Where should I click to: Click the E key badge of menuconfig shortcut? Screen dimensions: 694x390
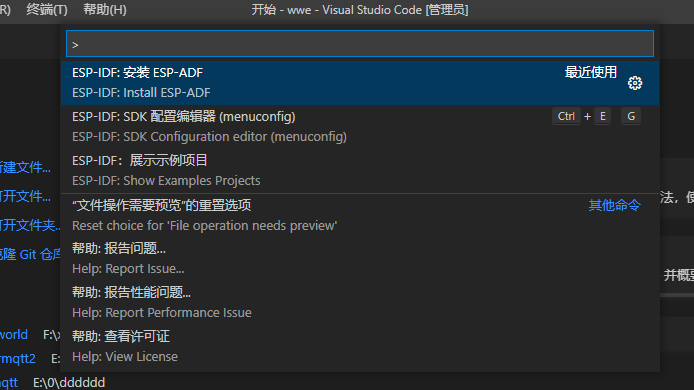[602, 116]
